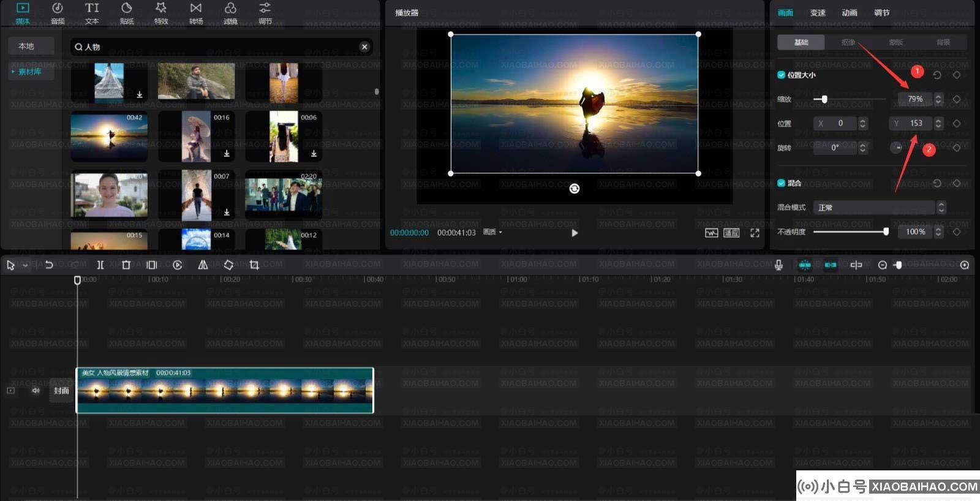Click the 100% opacity stepper arrows
This screenshot has width=980, height=501.
pos(938,232)
